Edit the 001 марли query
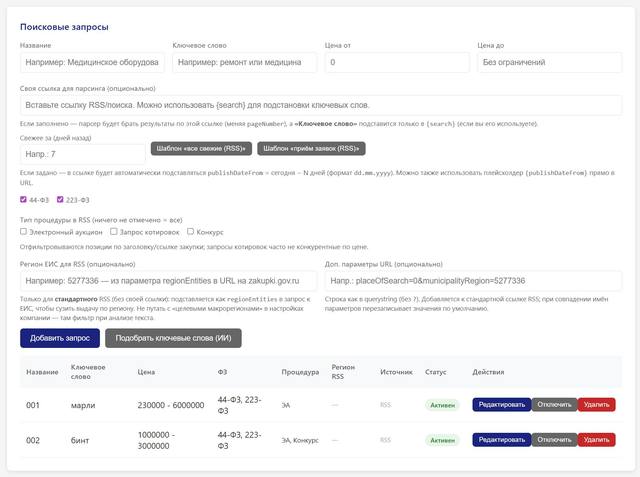Viewport: 640px width, 477px height. point(501,405)
